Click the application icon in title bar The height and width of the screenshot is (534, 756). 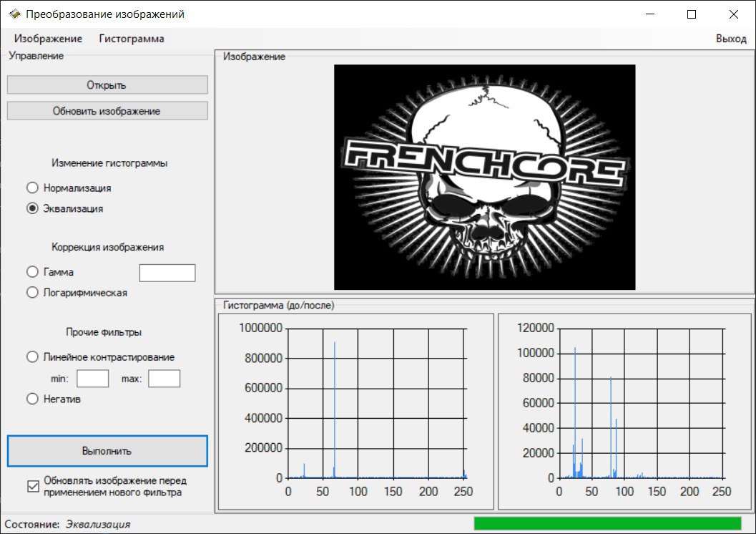[14, 14]
